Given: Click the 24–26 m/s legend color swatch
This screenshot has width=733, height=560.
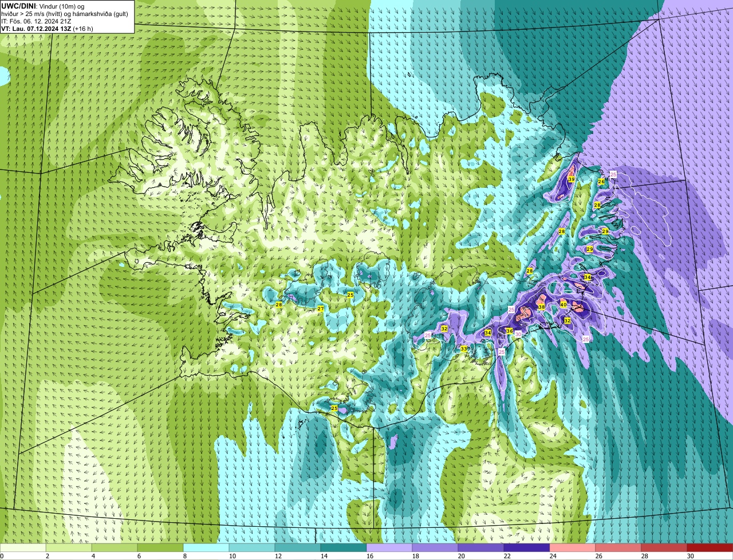Looking at the screenshot, I should click(573, 548).
